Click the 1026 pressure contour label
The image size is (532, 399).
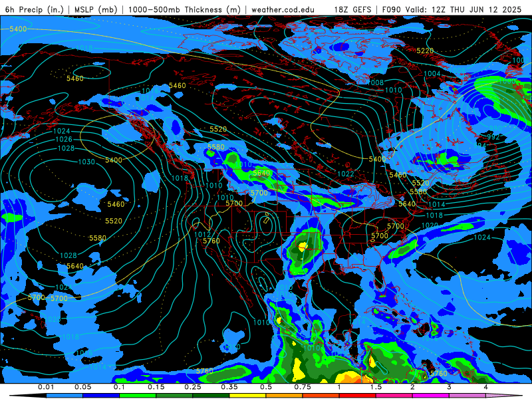[x=64, y=140]
